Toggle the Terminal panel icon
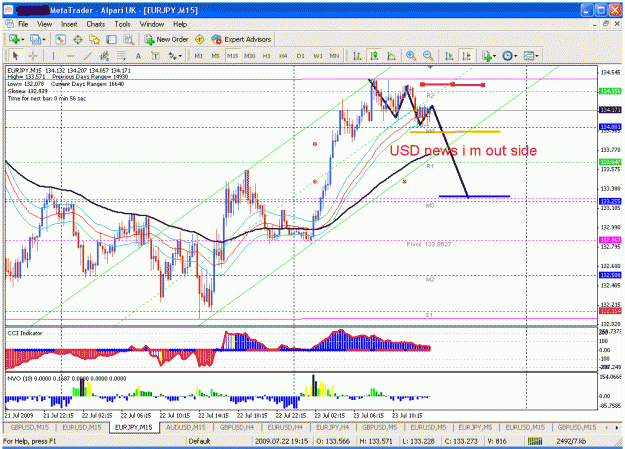 pyautogui.click(x=111, y=39)
